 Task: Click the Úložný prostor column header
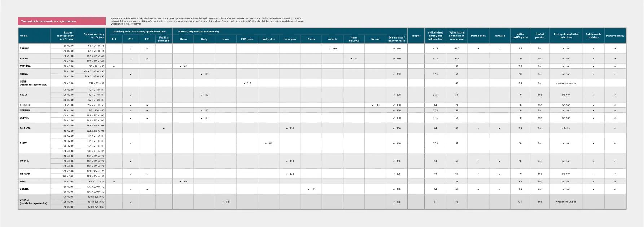coord(540,36)
